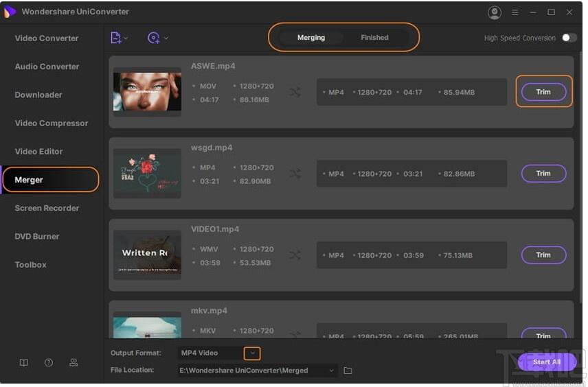Open Screen Recorder section
The image size is (588, 387).
47,208
